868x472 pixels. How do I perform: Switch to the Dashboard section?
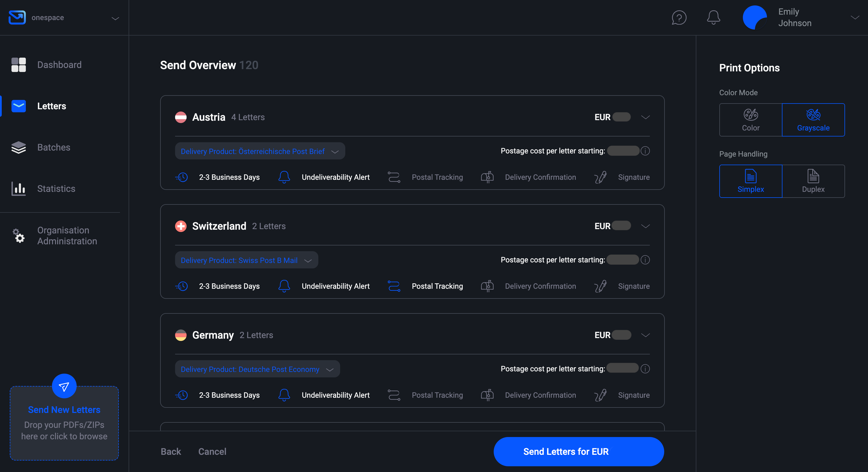[x=59, y=65]
